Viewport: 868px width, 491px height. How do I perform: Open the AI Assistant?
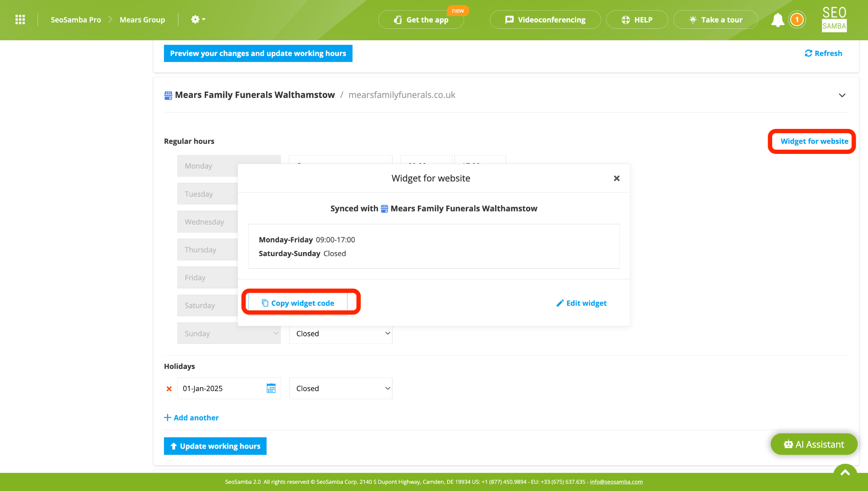(814, 444)
